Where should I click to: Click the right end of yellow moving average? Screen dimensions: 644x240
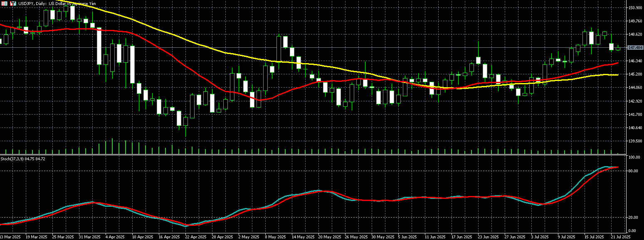tap(618, 75)
